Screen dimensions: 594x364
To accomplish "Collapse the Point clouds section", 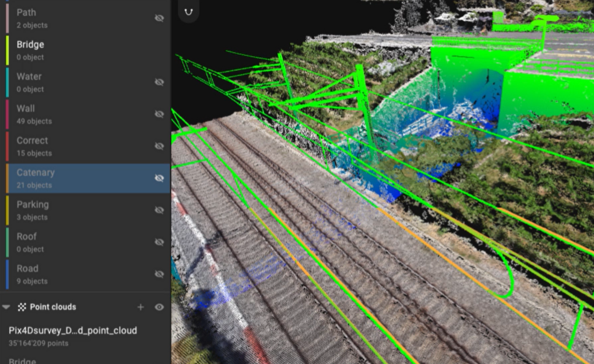I will pyautogui.click(x=6, y=307).
